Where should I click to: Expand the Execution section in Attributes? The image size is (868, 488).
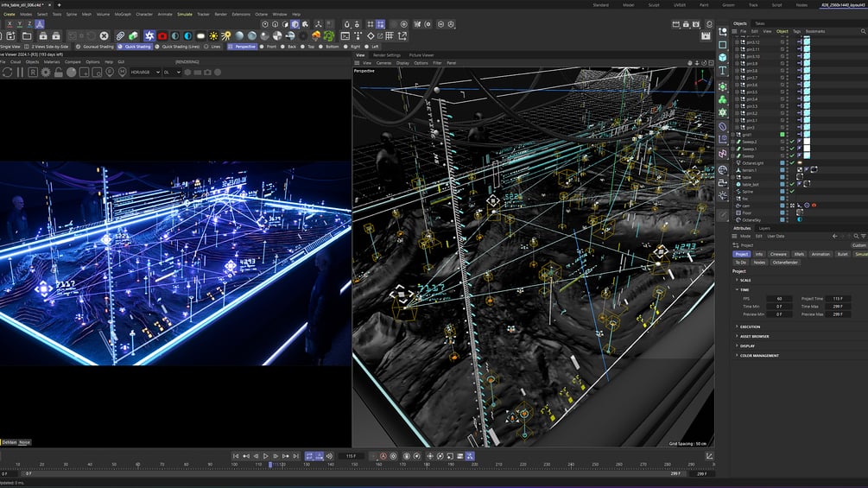pyautogui.click(x=750, y=326)
